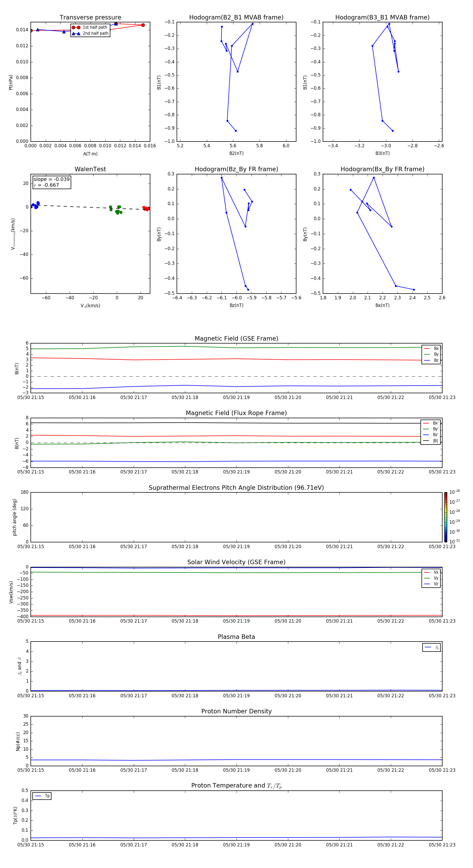Click the pitch angle color bar
473x868 pixels.
pos(446,517)
